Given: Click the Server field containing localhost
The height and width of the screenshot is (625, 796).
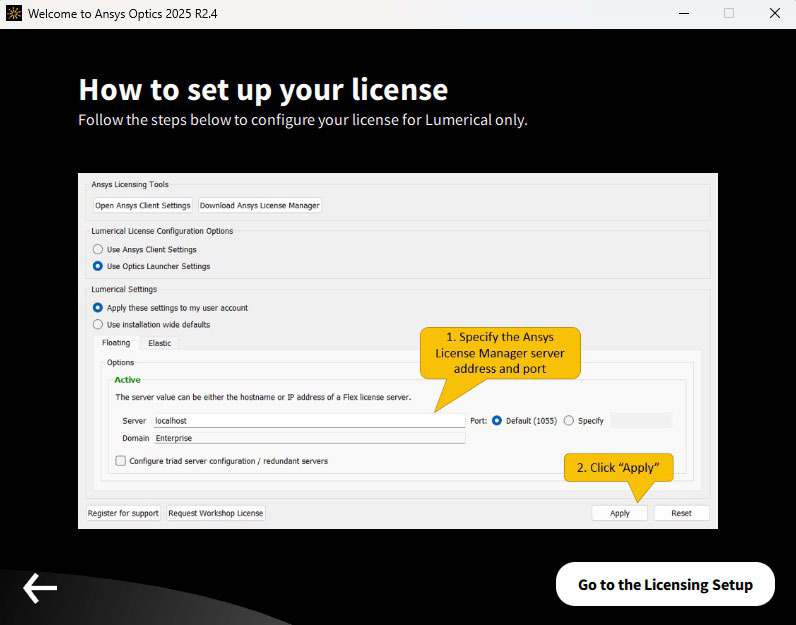Looking at the screenshot, I should [308, 421].
